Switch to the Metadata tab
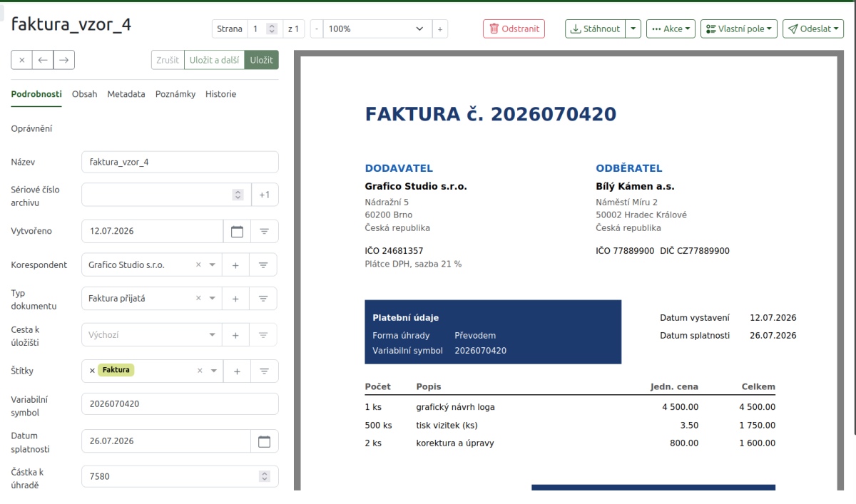This screenshot has width=856, height=504. pyautogui.click(x=126, y=94)
